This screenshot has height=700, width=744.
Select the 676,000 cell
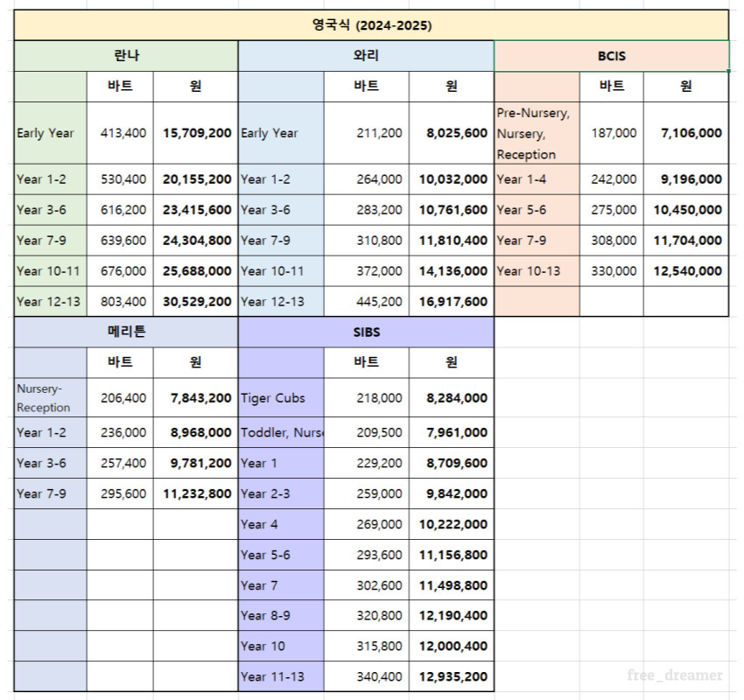[x=120, y=270]
